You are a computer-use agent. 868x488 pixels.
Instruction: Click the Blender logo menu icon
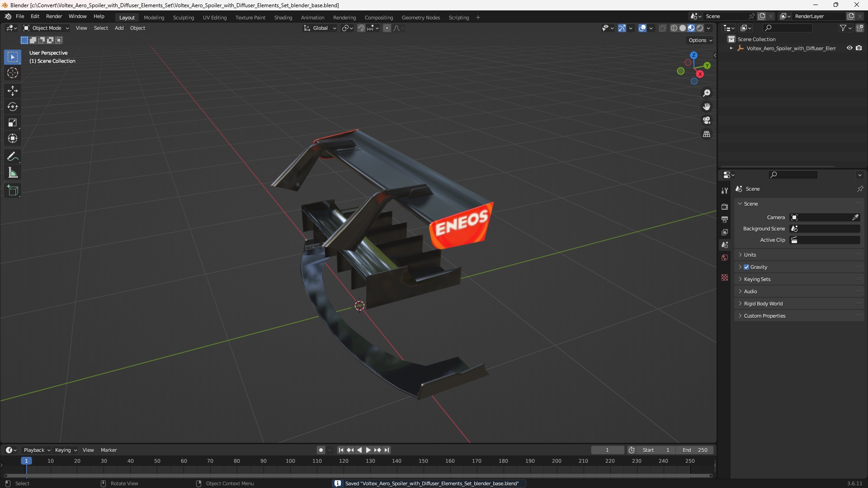coord(8,16)
